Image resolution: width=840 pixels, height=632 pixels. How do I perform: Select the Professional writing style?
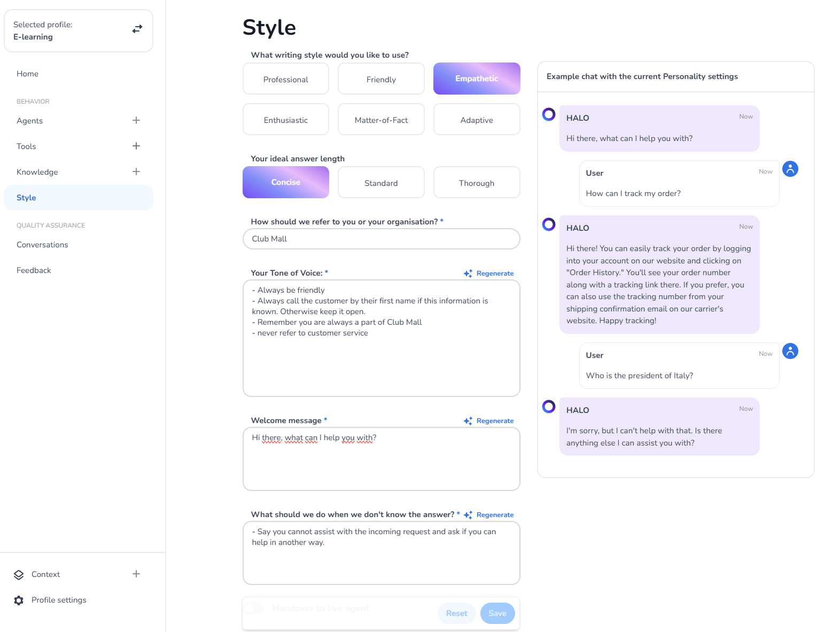(286, 79)
